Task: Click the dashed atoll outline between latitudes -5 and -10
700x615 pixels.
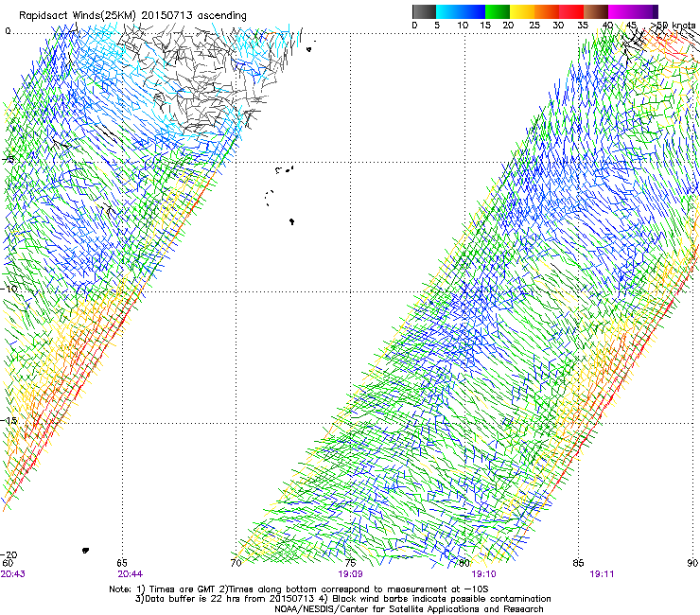Action: click(x=269, y=198)
